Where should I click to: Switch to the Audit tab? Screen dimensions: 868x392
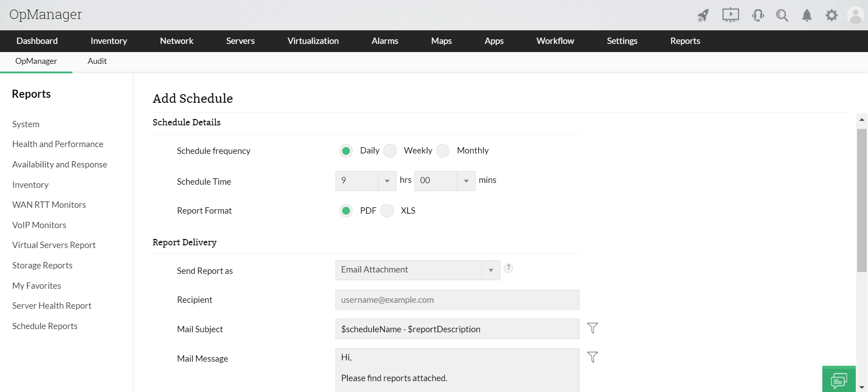(97, 61)
